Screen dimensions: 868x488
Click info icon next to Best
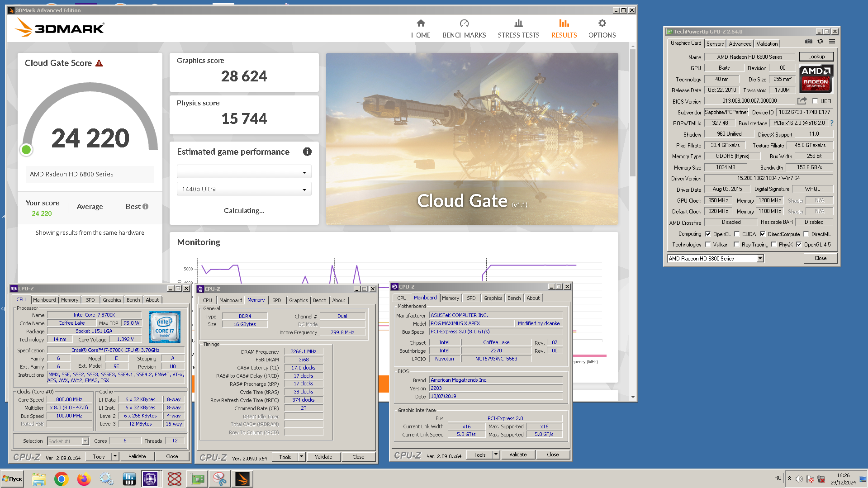(x=145, y=207)
